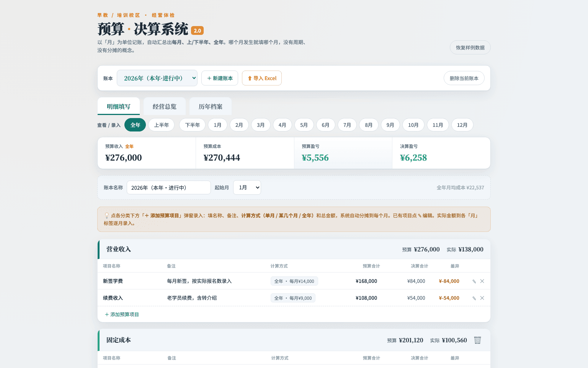The height and width of the screenshot is (368, 588).
Task: Open the 账本 selector dropdown
Action: tap(157, 78)
